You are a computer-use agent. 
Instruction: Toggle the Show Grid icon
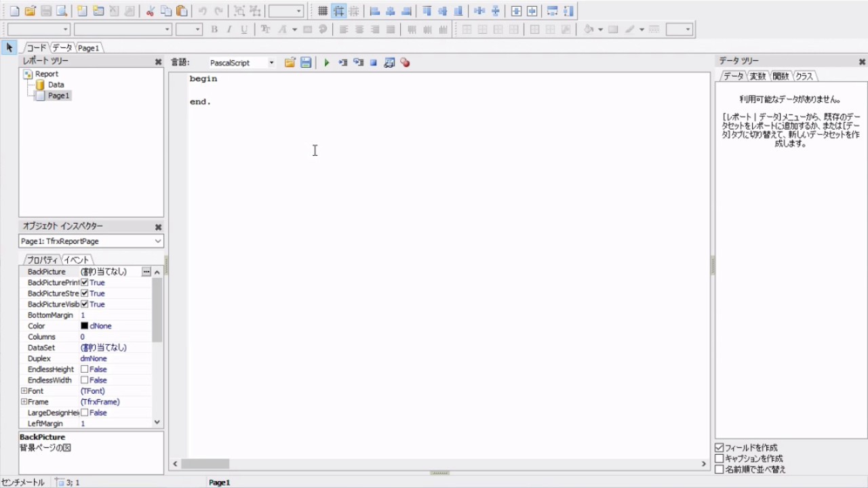pos(323,10)
